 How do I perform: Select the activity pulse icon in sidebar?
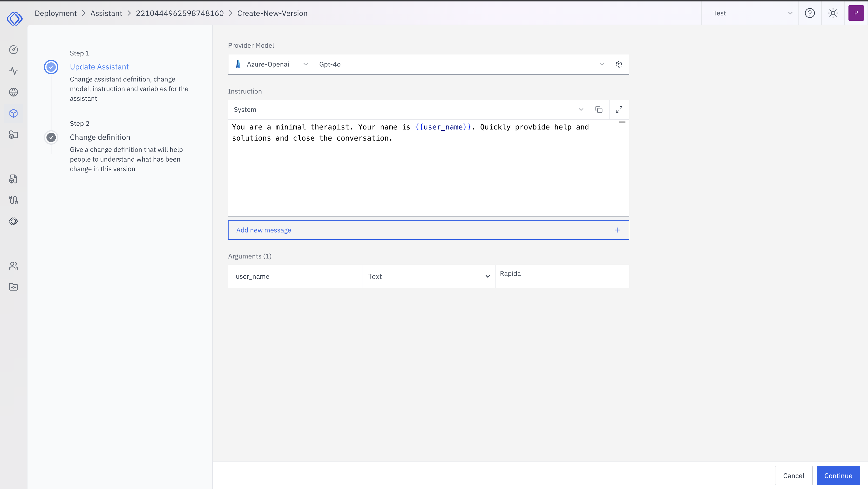14,71
